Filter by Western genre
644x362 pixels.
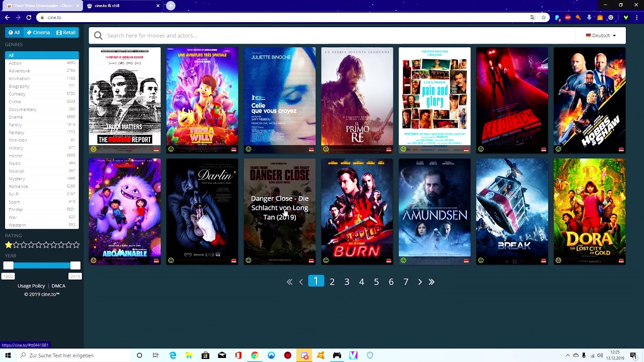[x=42, y=225]
